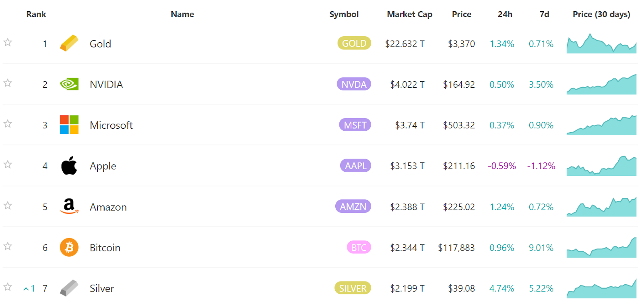
Task: Click the Gold bar logo icon
Action: tap(69, 43)
